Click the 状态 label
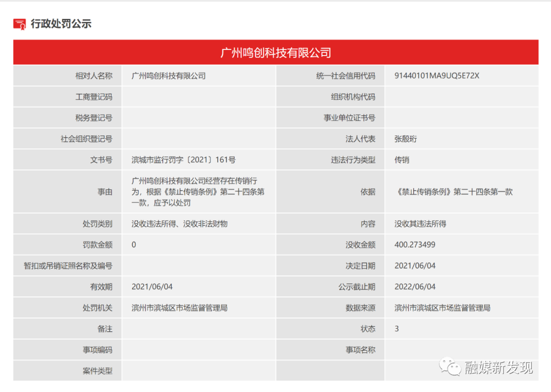 pyautogui.click(x=367, y=329)
